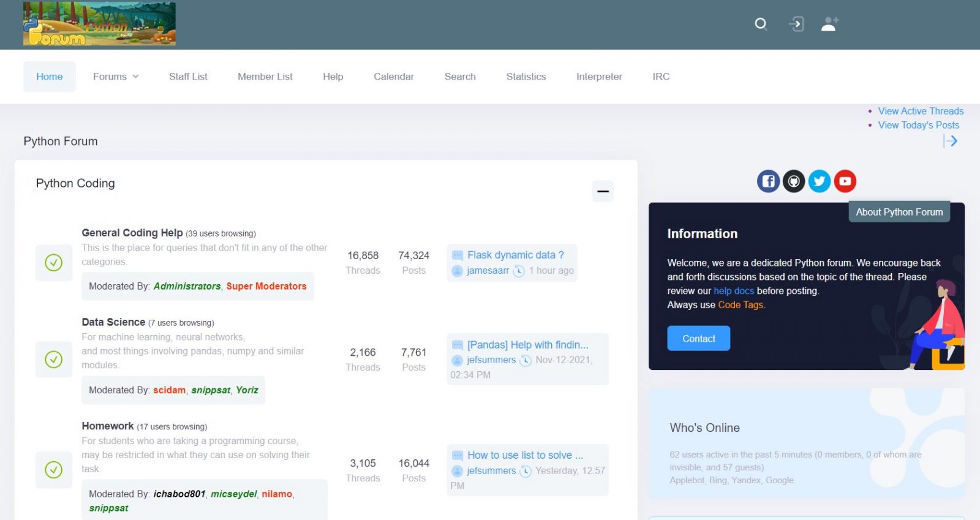980x520 pixels.
Task: Click the search magnifier icon in header
Action: tap(761, 24)
